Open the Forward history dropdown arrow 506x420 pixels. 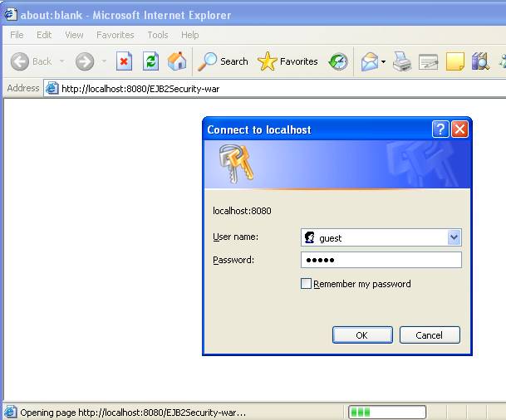coord(104,61)
